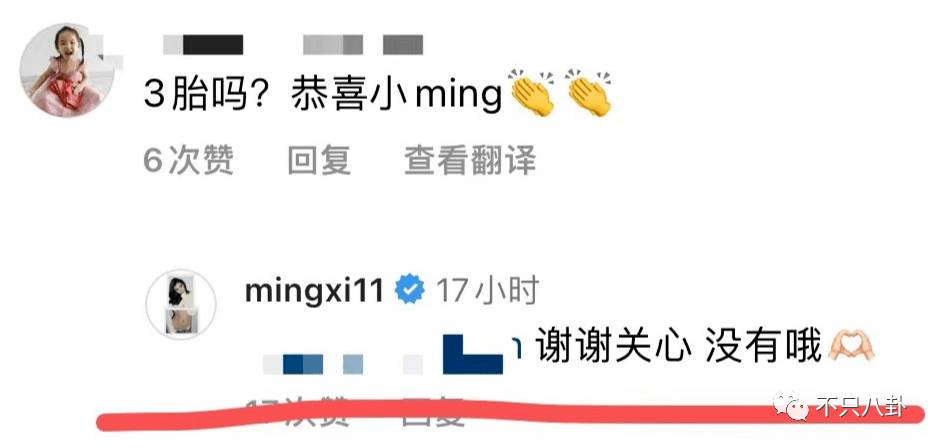
Task: Click the heart hands emoji in the reply
Action: 851,348
